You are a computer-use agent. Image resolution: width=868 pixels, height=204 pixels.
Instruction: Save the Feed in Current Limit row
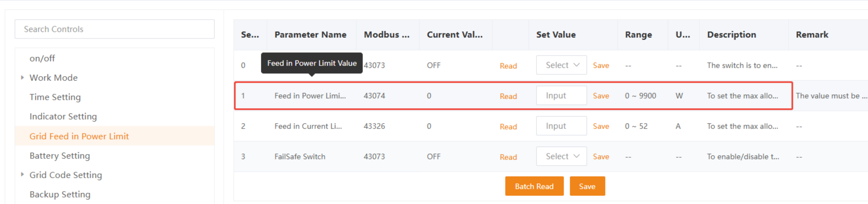(601, 126)
